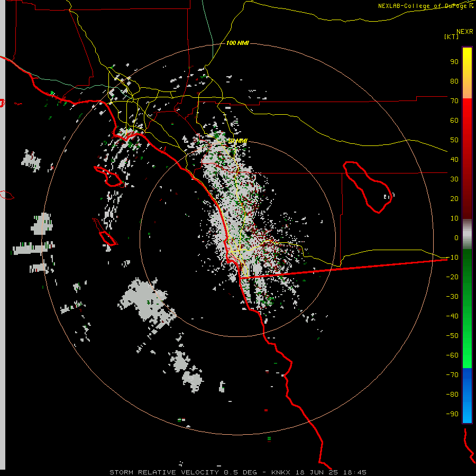The height and width of the screenshot is (476, 476).
Task: Click the 30 value on velocity scale
Action: (x=454, y=179)
